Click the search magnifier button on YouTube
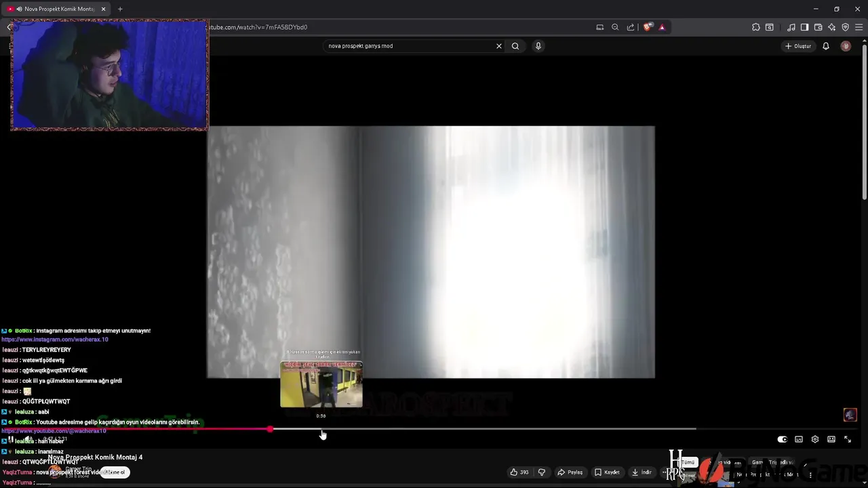 515,46
